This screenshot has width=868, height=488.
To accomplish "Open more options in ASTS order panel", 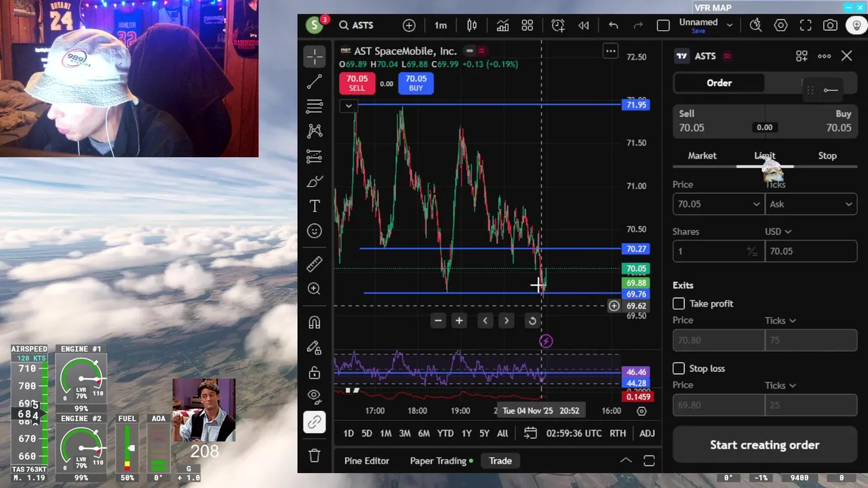I will (824, 56).
